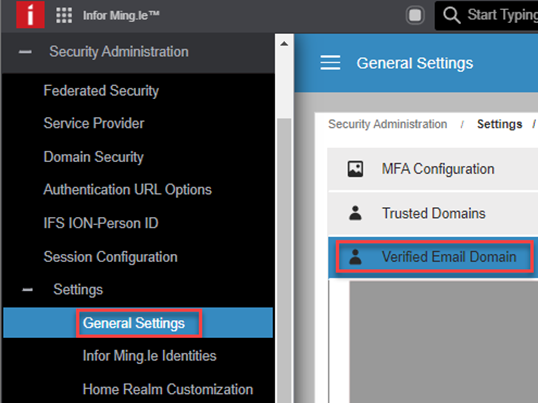538x403 pixels.
Task: Select Session Configuration item
Action: 110,257
